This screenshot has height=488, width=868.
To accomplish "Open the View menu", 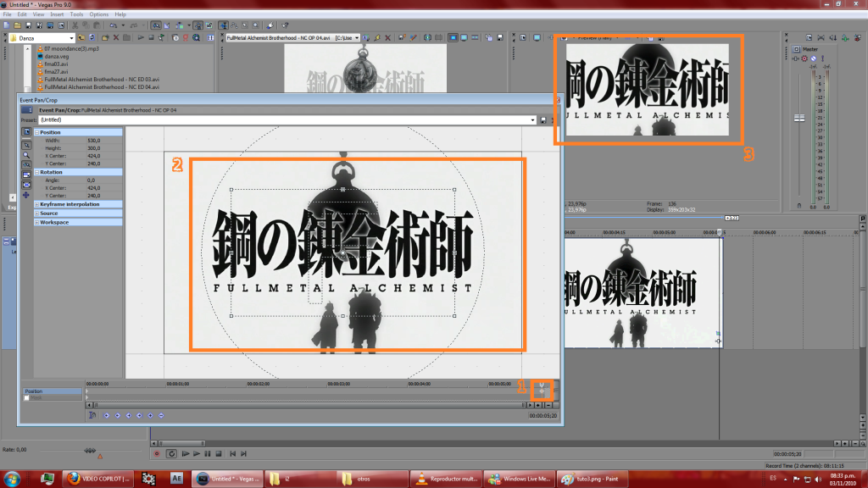I will pyautogui.click(x=38, y=14).
